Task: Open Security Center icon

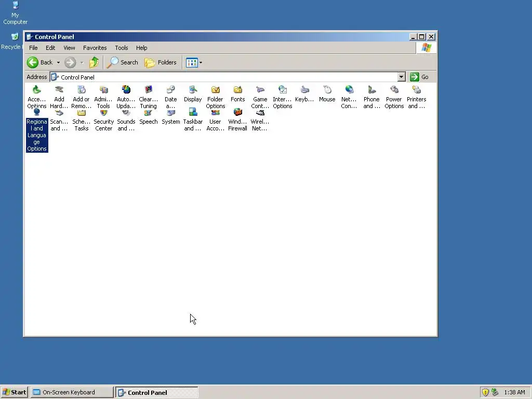Action: tap(103, 121)
